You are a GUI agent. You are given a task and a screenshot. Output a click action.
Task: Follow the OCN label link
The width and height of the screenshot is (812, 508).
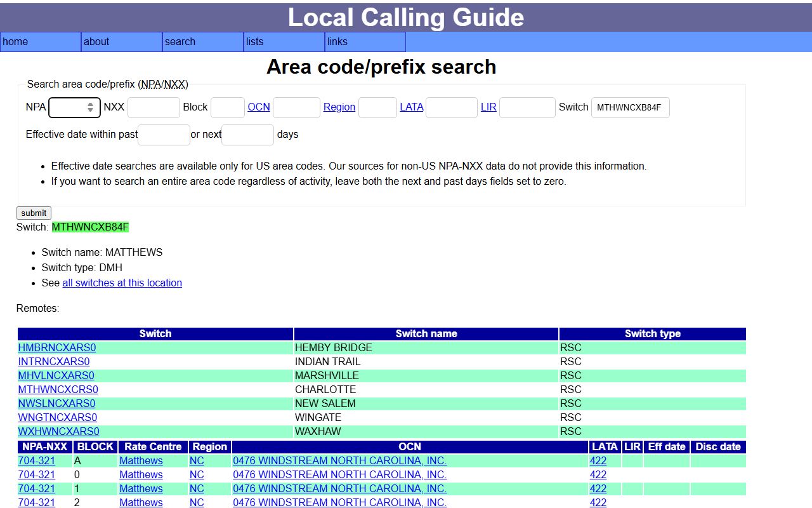point(259,107)
